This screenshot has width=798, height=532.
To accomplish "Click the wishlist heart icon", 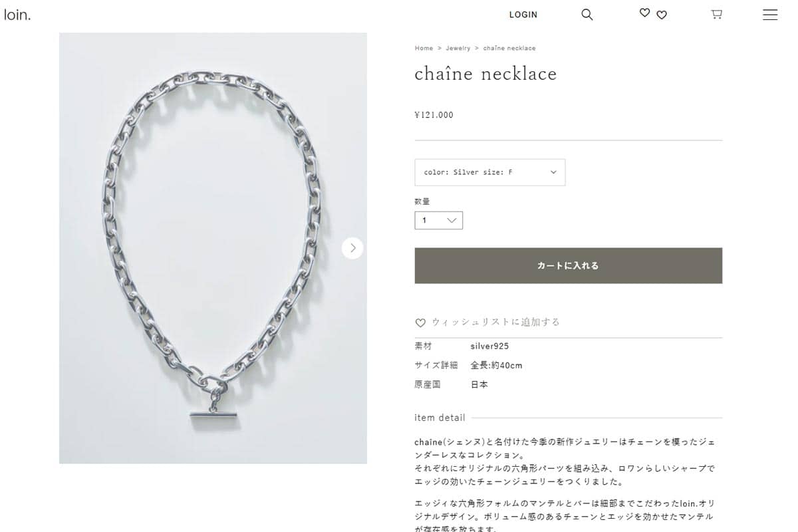I will (x=420, y=323).
